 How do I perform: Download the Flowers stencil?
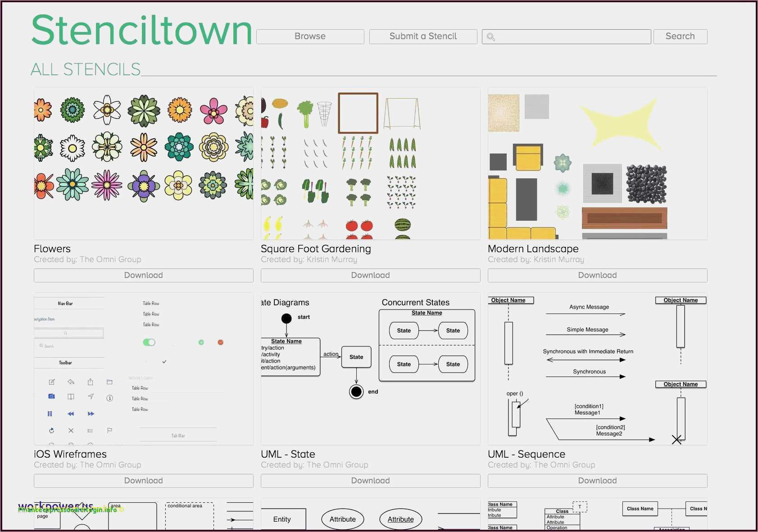click(x=143, y=275)
